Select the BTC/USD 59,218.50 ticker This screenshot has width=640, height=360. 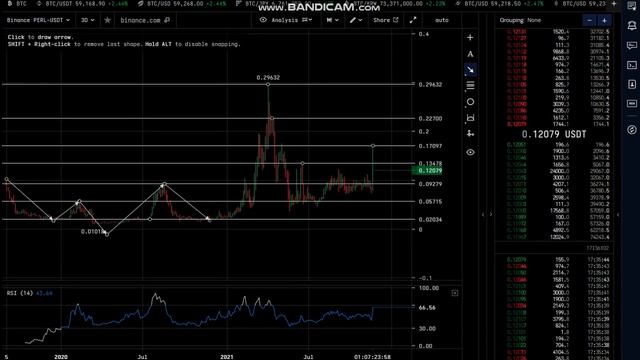tap(500, 4)
